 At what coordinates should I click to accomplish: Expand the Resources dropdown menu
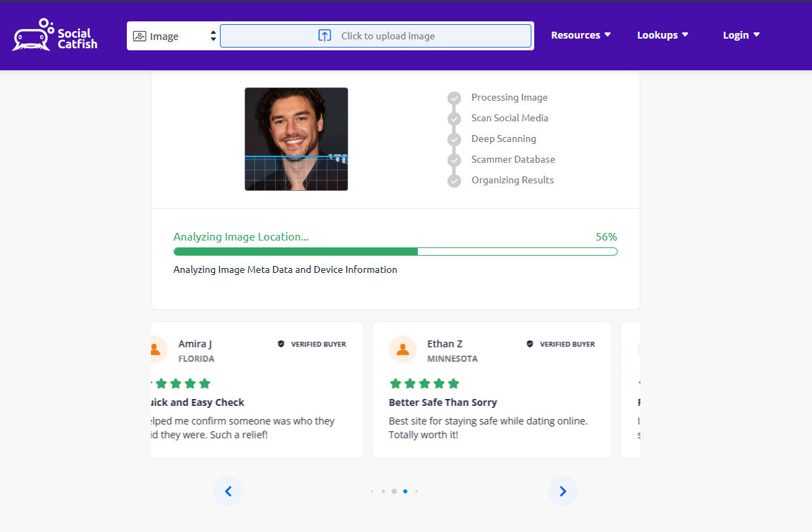tap(581, 35)
